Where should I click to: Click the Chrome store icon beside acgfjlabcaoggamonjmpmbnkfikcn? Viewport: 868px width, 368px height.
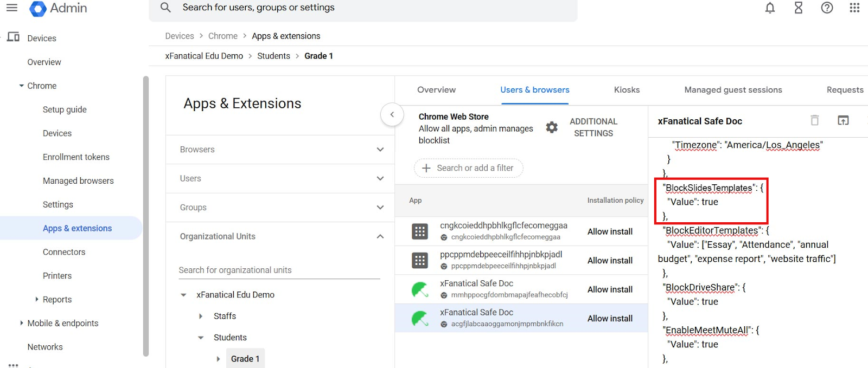click(x=444, y=324)
